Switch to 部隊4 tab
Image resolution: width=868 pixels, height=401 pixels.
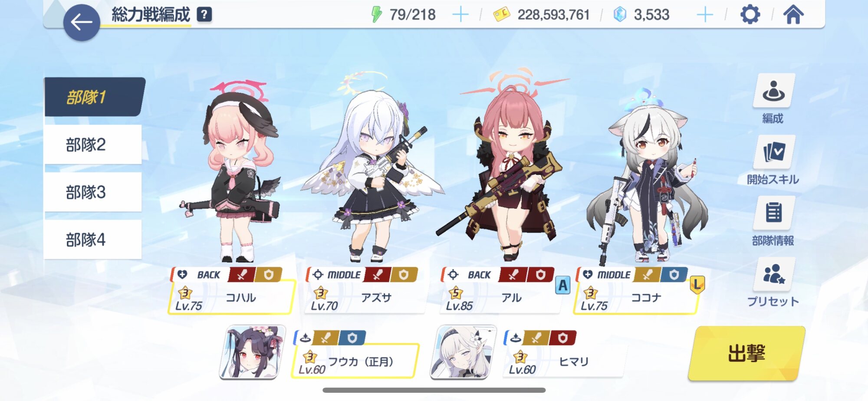(x=93, y=240)
